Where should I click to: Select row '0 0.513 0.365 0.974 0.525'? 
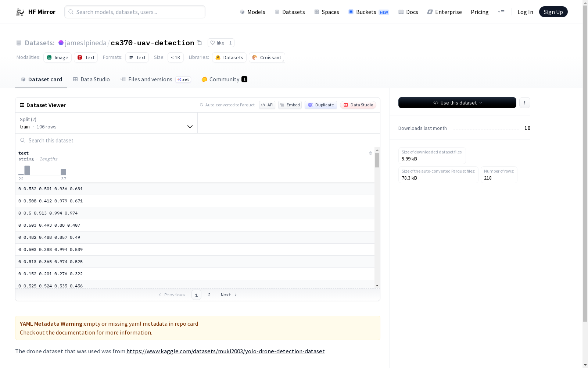(195, 262)
